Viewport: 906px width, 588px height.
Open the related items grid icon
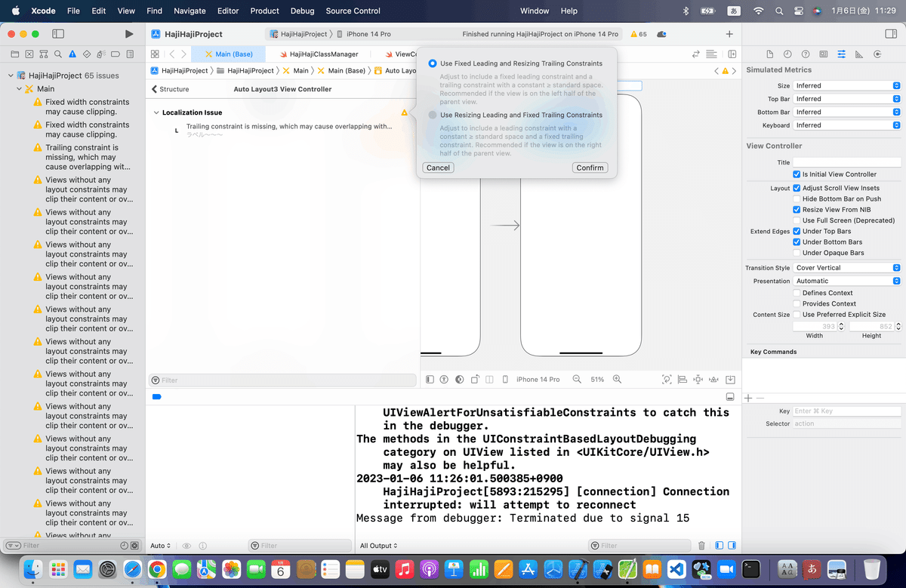point(155,54)
